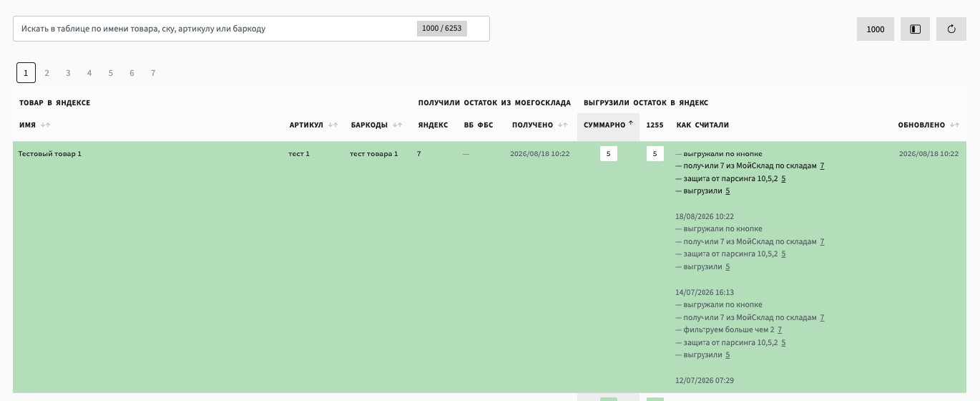Click 'фильтруем больше чем 2' log line
This screenshot has height=401, width=980.
point(729,330)
